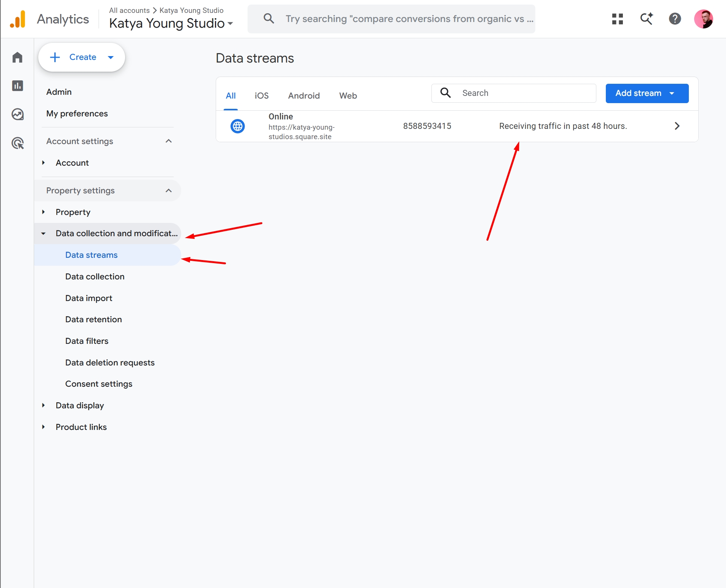Viewport: 726px width, 588px height.
Task: Expand the Property tree item
Action: [x=43, y=212]
